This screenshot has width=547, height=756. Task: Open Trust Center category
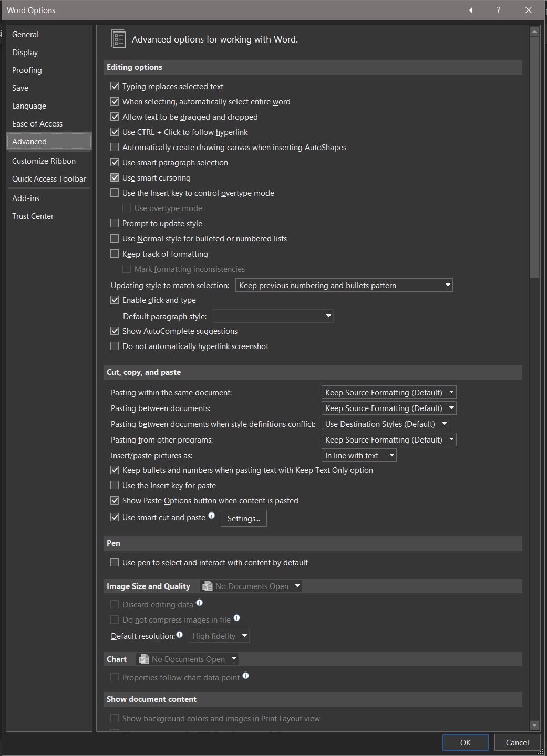tap(49, 216)
